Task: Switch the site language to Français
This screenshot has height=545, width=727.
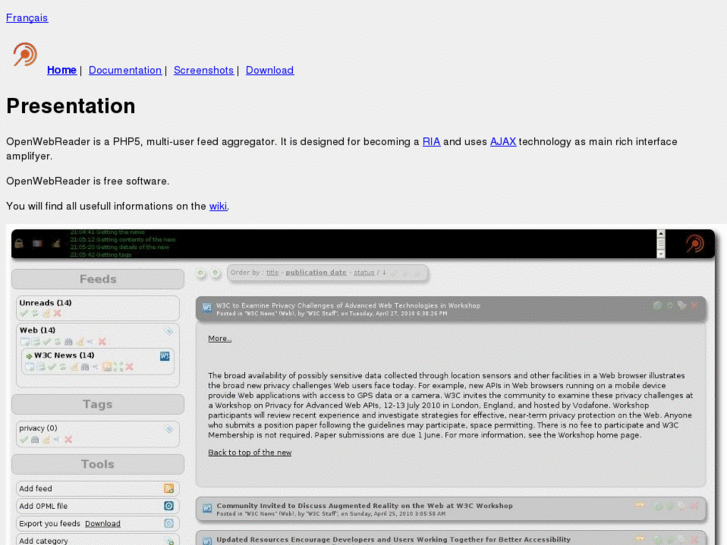Action: pyautogui.click(x=27, y=18)
